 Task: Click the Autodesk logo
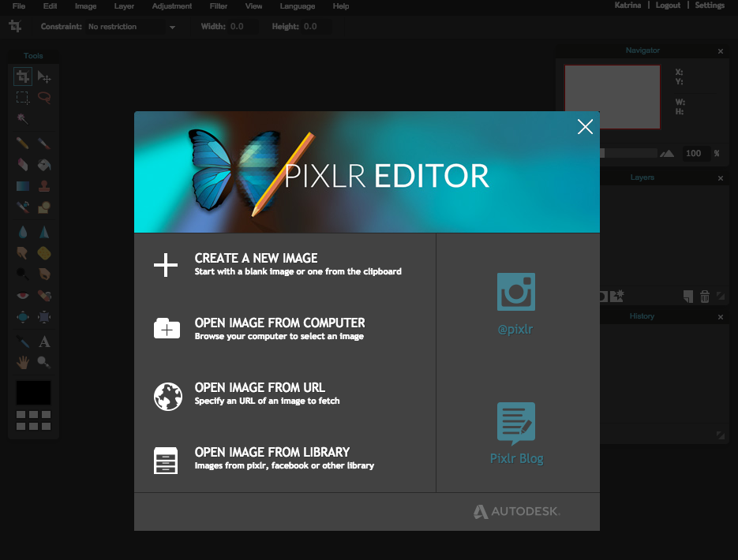[x=516, y=512]
